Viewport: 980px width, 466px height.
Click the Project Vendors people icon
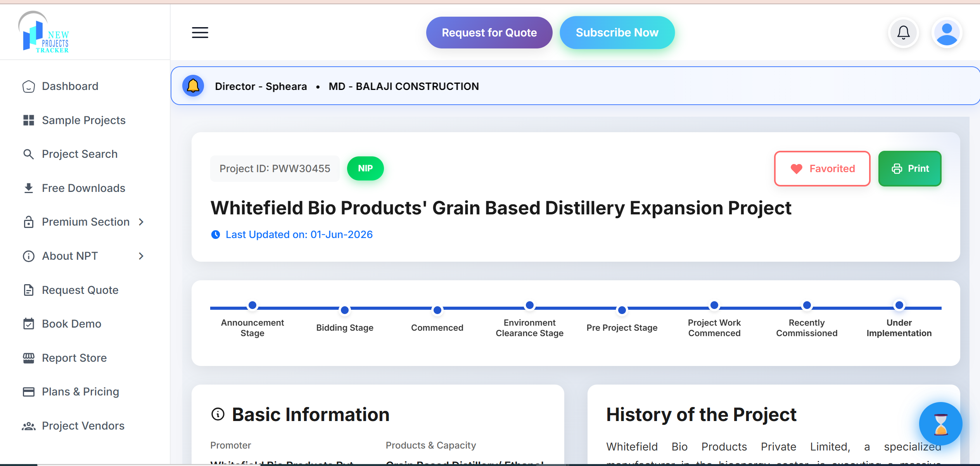29,426
